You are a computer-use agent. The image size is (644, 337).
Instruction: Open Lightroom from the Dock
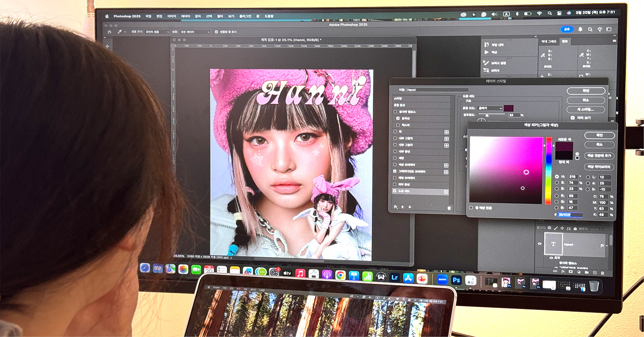[x=395, y=277]
